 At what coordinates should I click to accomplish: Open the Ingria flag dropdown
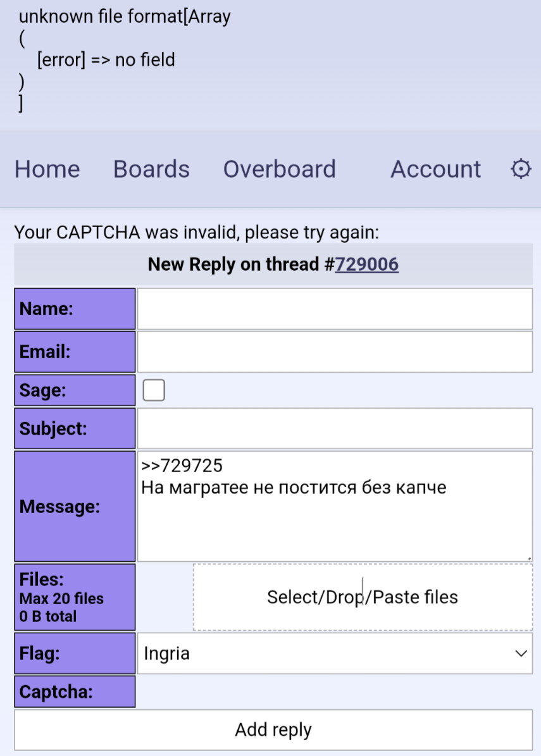tap(335, 654)
